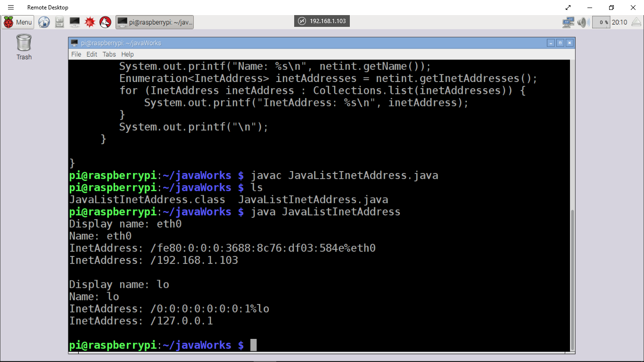Click the IP address 192.168.1.103 indicator
Image resolution: width=644 pixels, height=362 pixels.
click(322, 21)
